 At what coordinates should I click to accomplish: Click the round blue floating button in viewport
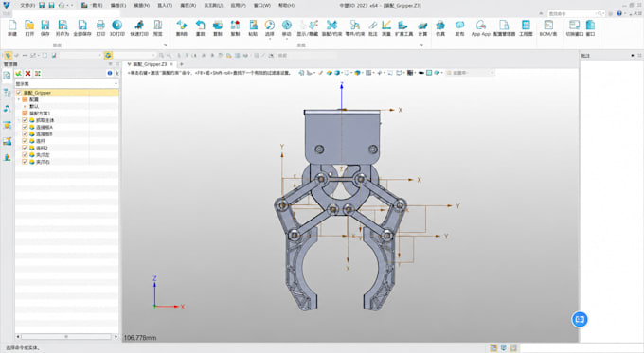pyautogui.click(x=580, y=319)
